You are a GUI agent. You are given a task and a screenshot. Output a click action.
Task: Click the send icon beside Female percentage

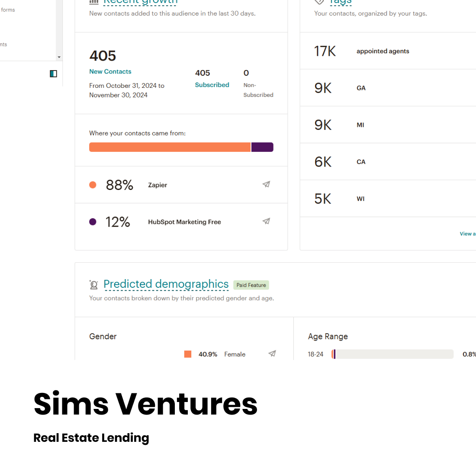(272, 354)
